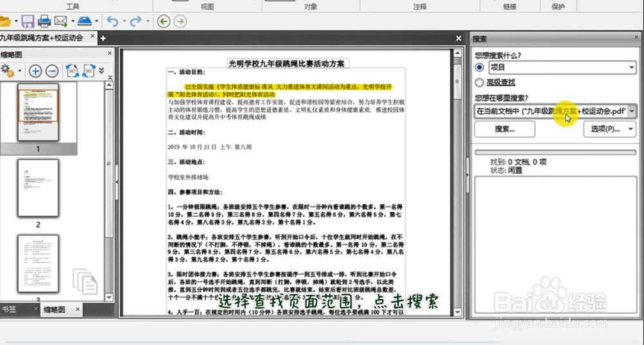Select the 高级查找 radio button
The height and width of the screenshot is (345, 644).
(x=479, y=83)
